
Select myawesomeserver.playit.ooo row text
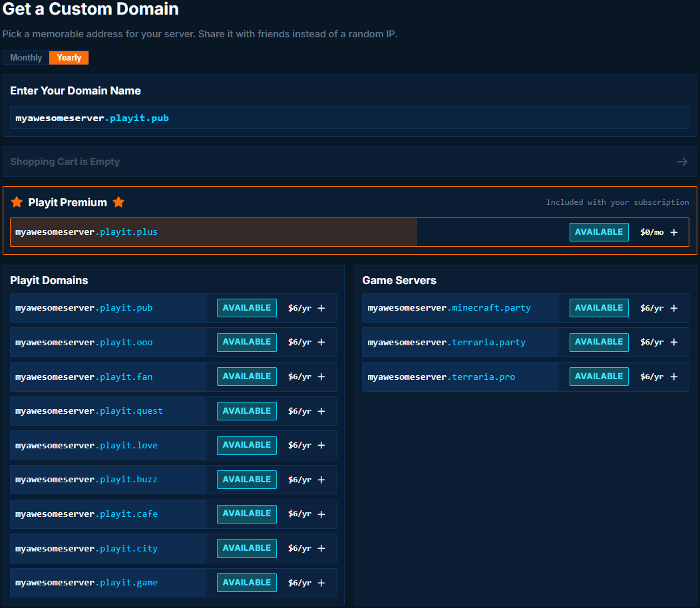click(x=84, y=343)
